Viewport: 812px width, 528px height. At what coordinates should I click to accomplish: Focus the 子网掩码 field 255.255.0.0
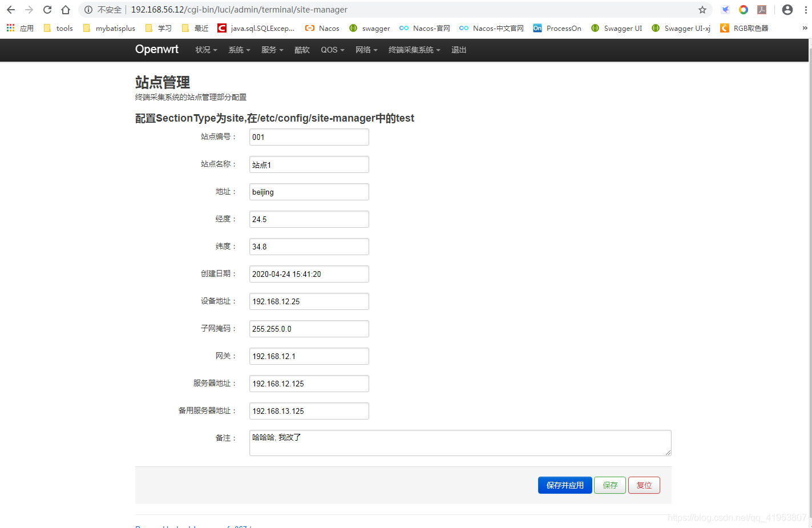coord(309,329)
